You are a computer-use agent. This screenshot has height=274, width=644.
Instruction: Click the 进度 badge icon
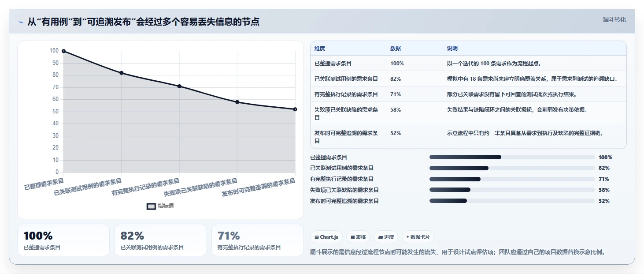click(381, 237)
